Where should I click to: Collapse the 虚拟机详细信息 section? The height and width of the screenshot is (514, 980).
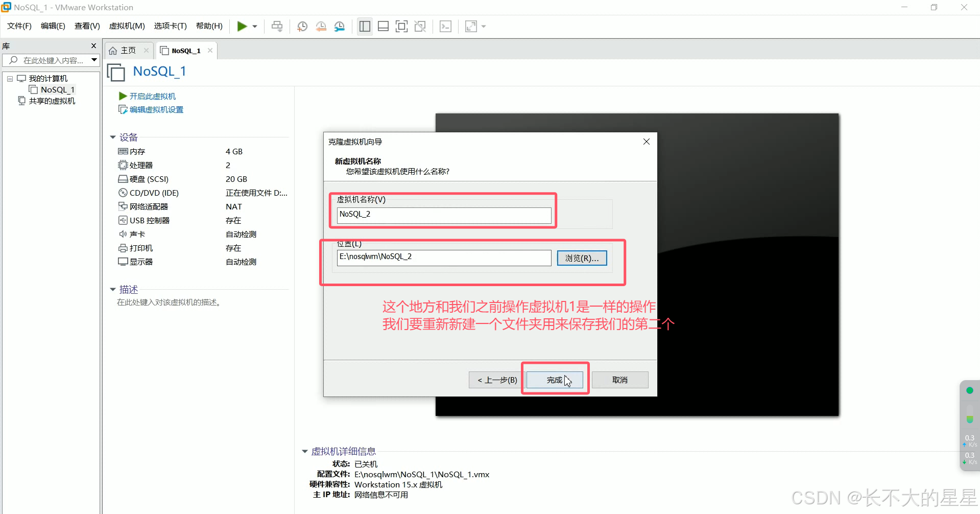[x=305, y=452]
